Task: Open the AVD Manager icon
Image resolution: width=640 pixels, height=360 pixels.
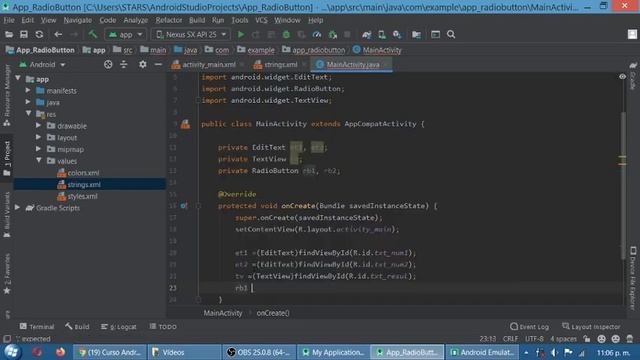Action: click(x=382, y=35)
